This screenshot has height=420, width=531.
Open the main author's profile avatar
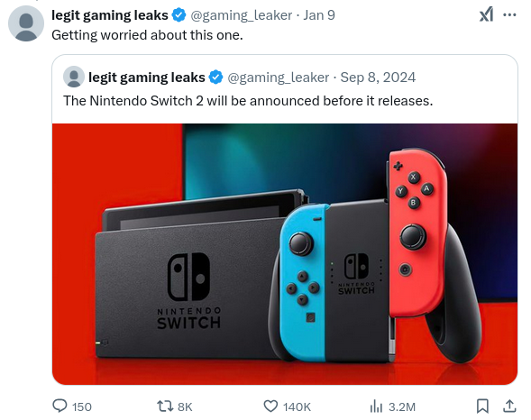(26, 23)
